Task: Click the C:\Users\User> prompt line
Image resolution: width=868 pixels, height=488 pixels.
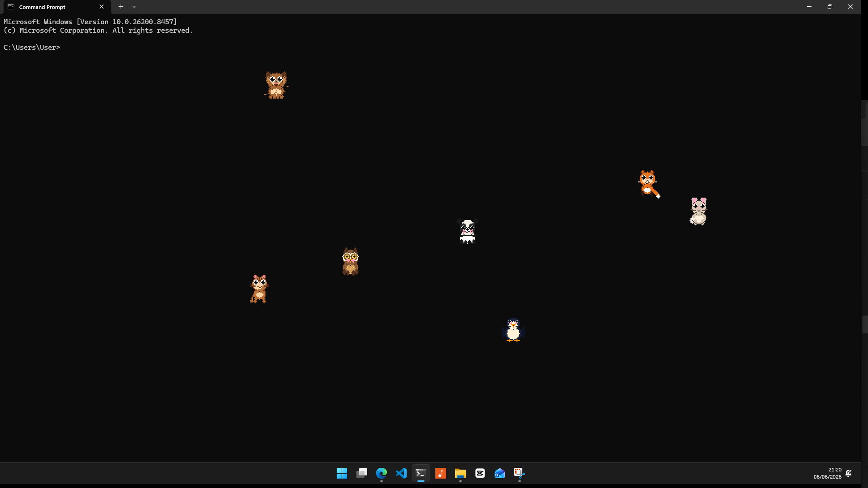Action: point(32,48)
